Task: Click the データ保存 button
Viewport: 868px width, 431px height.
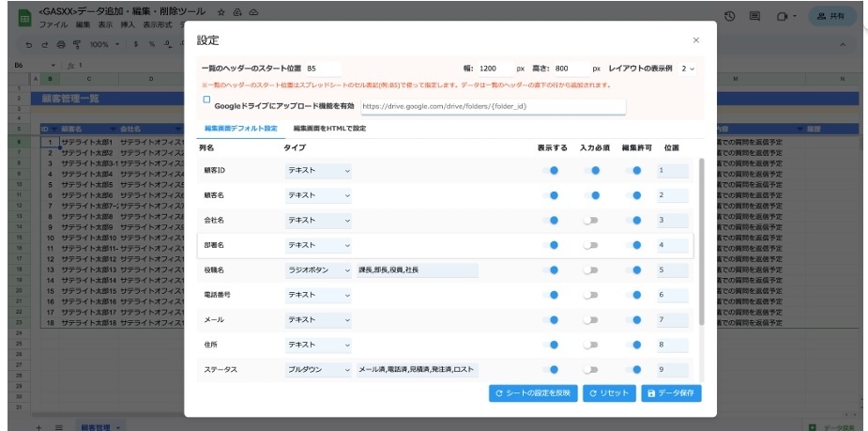Action: [671, 393]
